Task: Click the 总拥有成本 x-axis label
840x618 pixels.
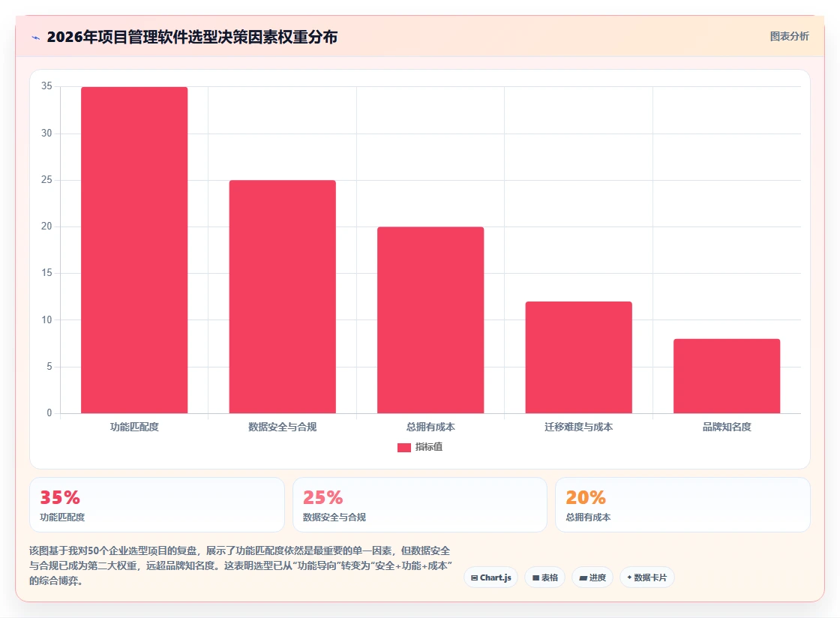Action: click(430, 427)
